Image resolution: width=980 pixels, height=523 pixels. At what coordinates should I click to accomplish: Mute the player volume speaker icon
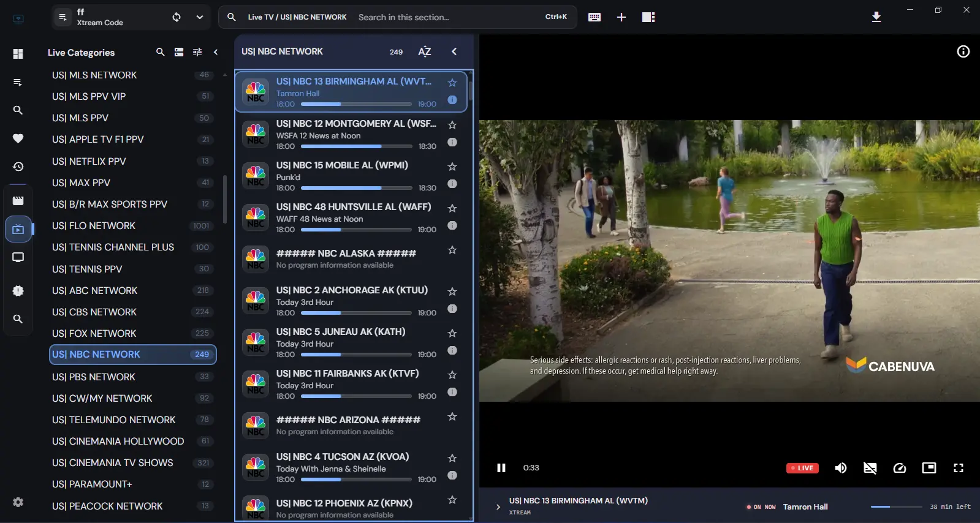pos(841,468)
